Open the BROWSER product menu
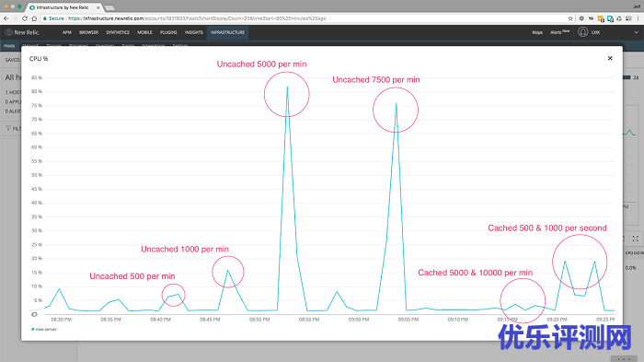This screenshot has width=644, height=362. (x=88, y=32)
